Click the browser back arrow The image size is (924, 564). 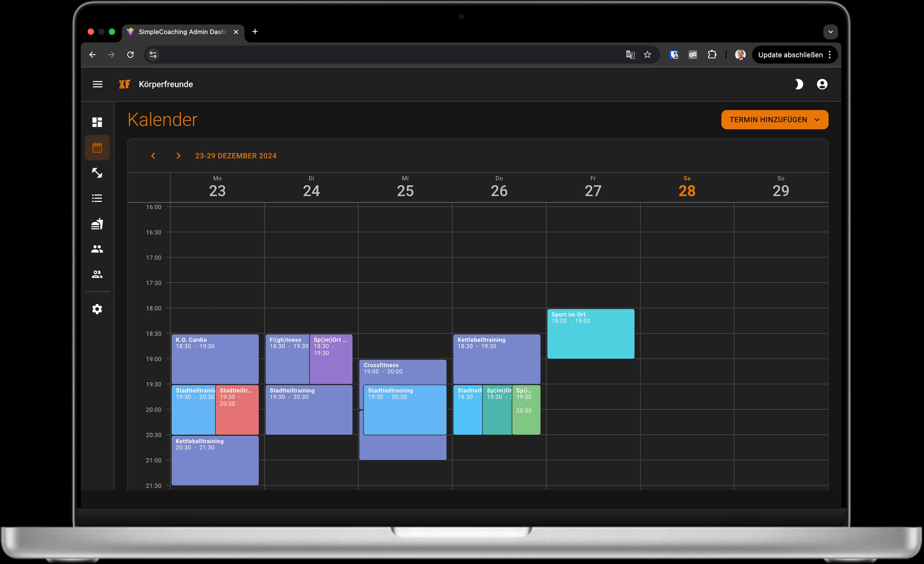click(92, 55)
